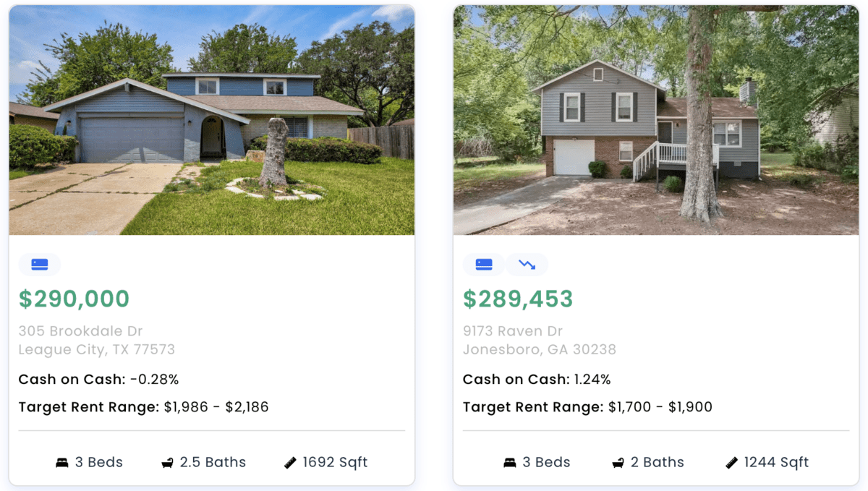Click the Jonesboro, GA 30238 text
868x491 pixels.
tap(540, 350)
